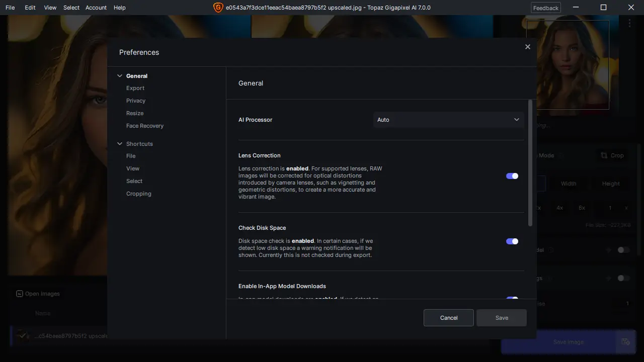The image size is (644, 362).
Task: Open the File menu in the menu bar
Action: 10,8
